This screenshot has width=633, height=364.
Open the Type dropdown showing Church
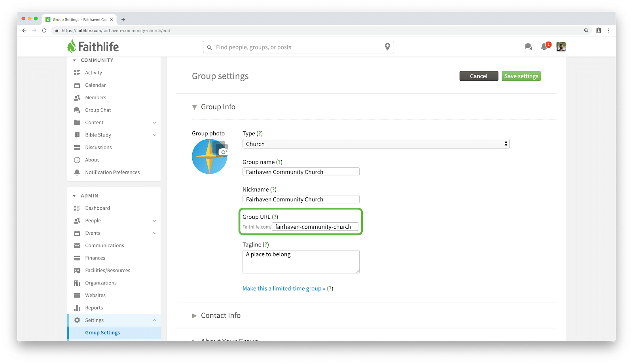(376, 144)
